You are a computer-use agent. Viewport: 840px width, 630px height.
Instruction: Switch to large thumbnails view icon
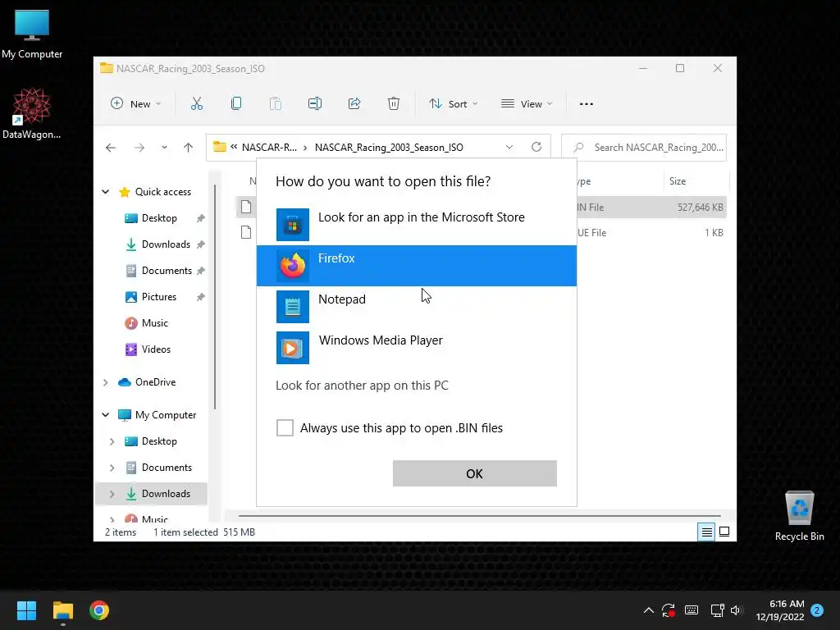pos(724,532)
